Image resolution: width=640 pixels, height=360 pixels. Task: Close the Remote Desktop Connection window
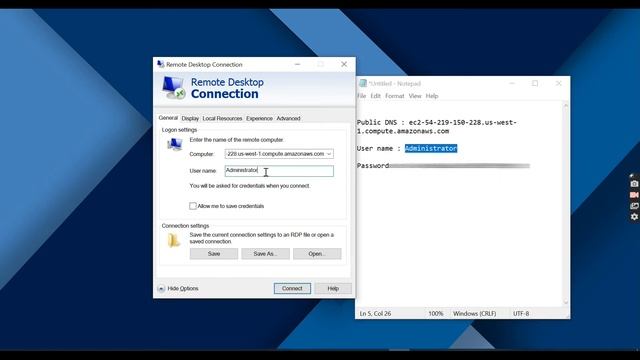coord(344,64)
